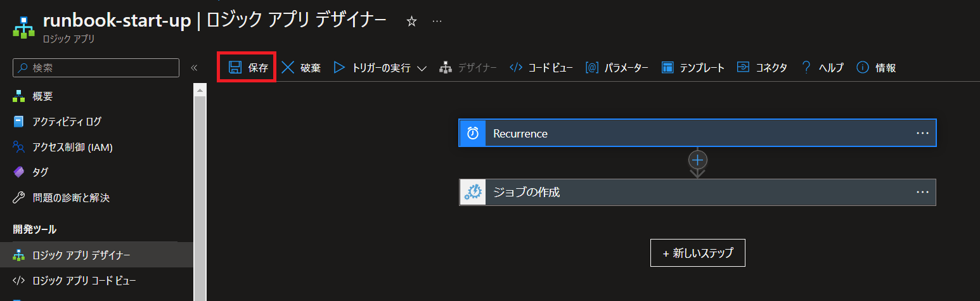Click the sidebar scrollbar up arrow

point(200,91)
